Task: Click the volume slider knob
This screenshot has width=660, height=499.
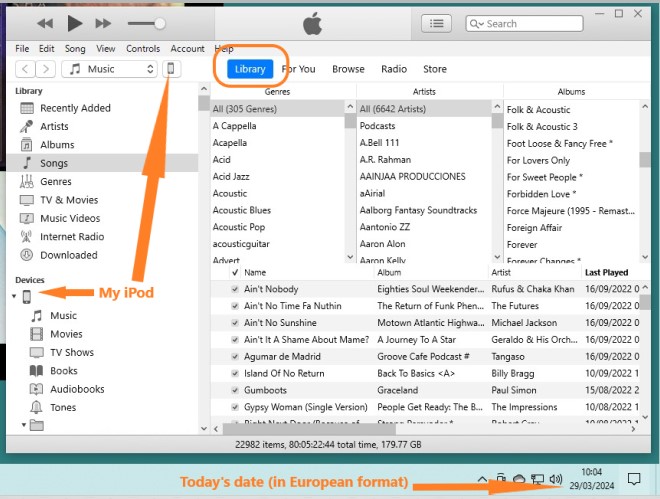Action: point(160,24)
